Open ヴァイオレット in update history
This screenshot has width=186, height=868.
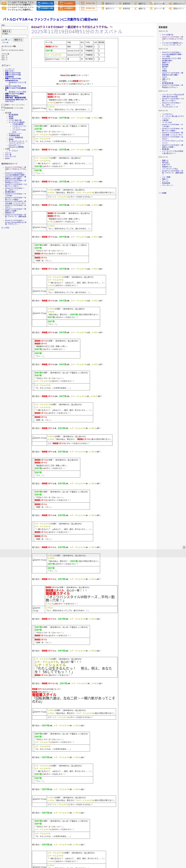click(167, 185)
